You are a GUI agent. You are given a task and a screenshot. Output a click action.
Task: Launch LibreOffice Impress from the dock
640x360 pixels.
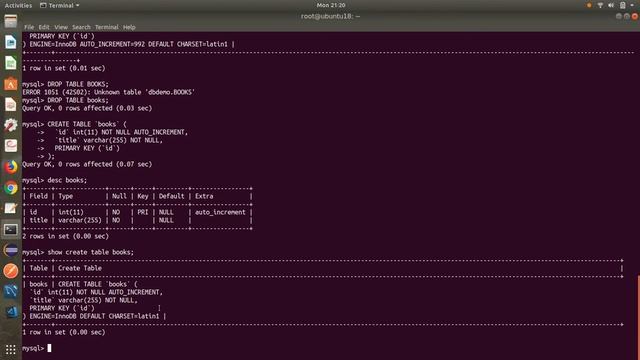(x=11, y=104)
